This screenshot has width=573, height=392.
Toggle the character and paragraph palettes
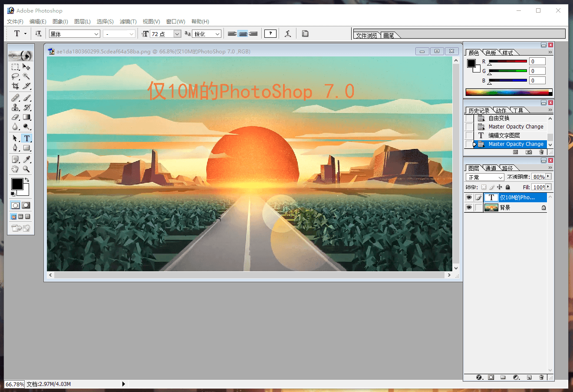pos(305,33)
